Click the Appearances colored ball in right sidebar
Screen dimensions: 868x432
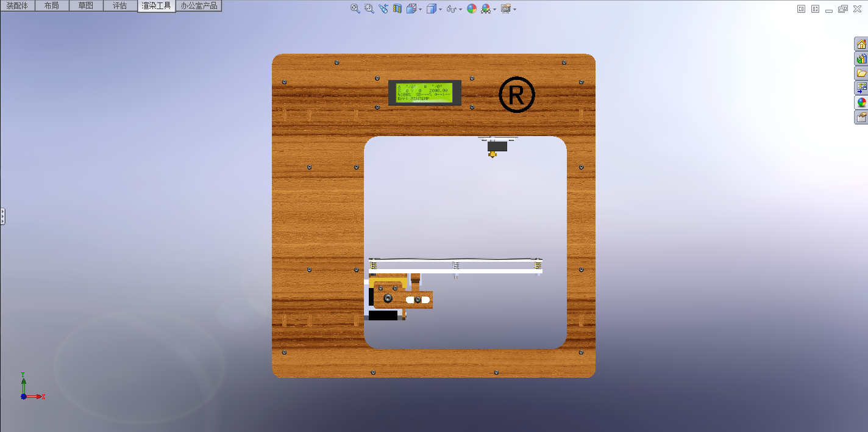coord(861,101)
